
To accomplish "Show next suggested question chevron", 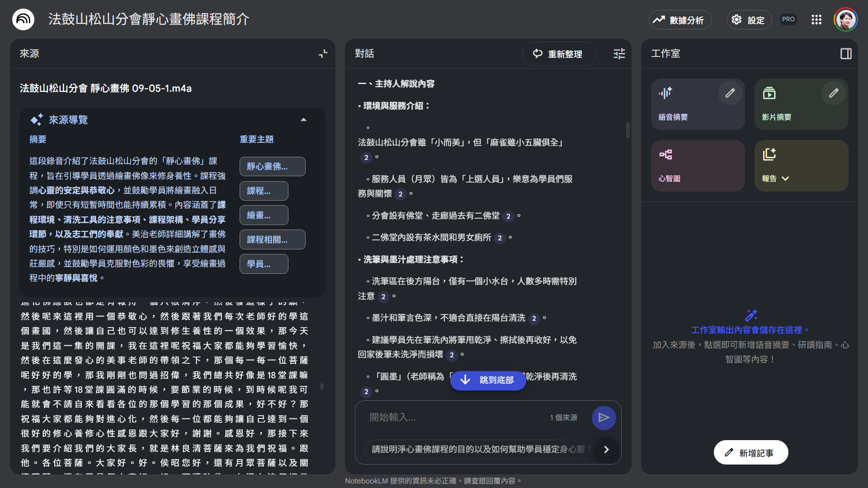I will point(606,450).
